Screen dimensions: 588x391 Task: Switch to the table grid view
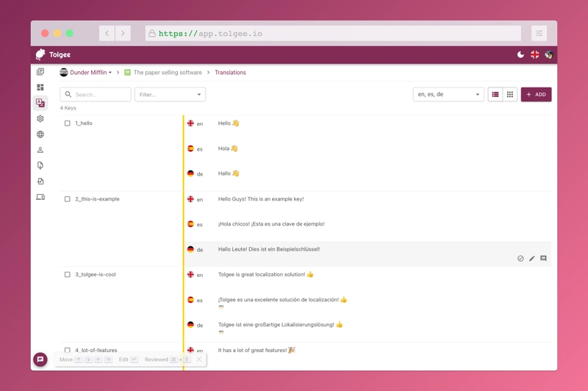510,95
